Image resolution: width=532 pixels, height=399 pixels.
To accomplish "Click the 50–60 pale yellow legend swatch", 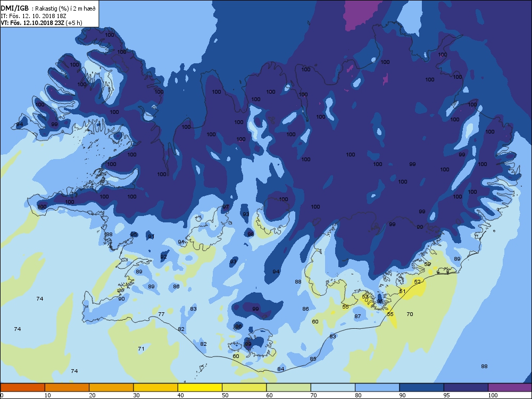I will (244, 387).
